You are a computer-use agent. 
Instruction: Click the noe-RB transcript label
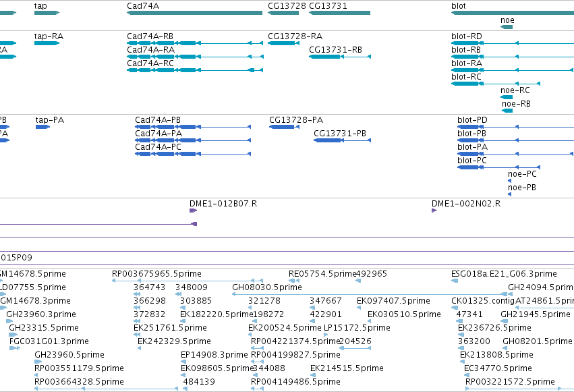click(x=516, y=104)
